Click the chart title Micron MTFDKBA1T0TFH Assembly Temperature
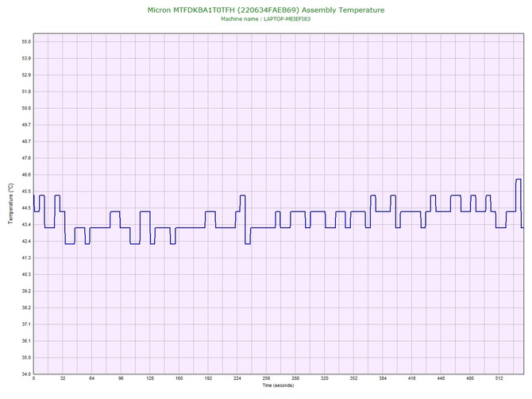This screenshot has height=399, width=532. (266, 10)
